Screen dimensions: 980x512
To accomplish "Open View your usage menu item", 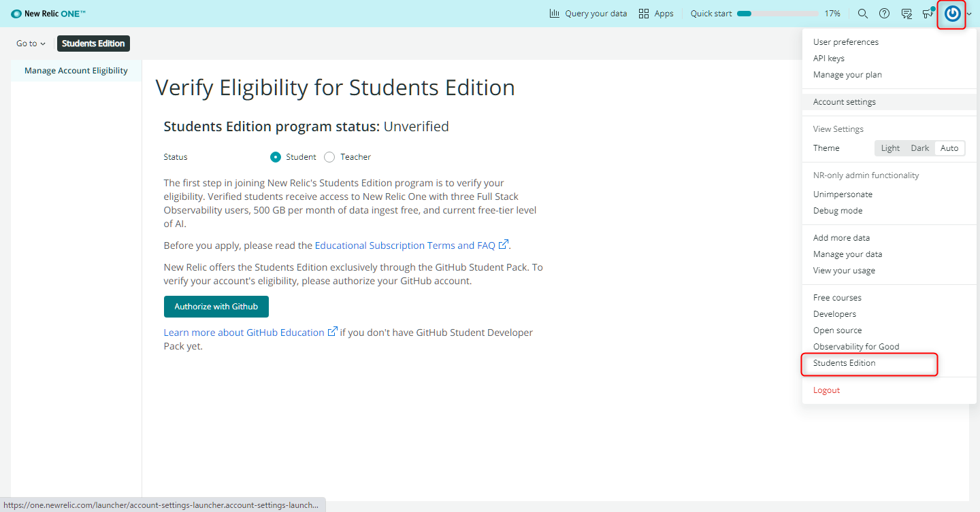I will click(844, 271).
